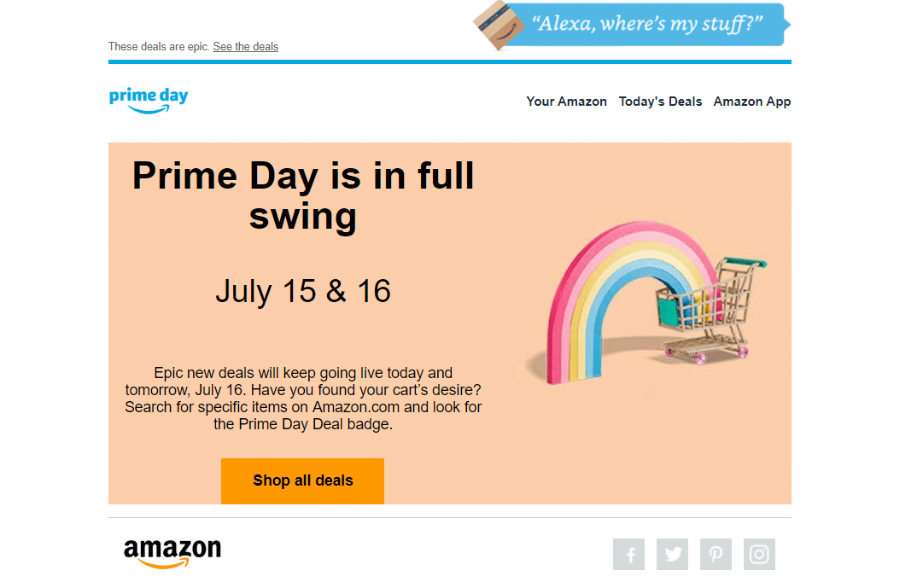The width and height of the screenshot is (923, 588).
Task: Click the Amazon logo in the footer
Action: (171, 550)
